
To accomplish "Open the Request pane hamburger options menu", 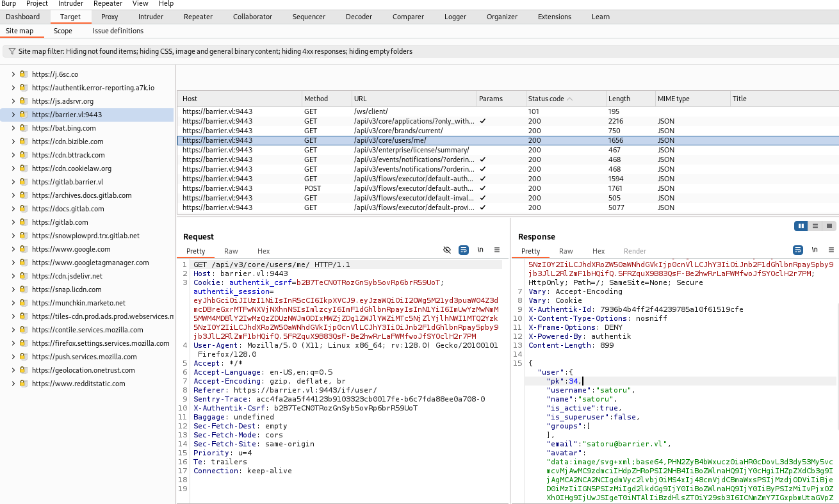I will [x=497, y=250].
